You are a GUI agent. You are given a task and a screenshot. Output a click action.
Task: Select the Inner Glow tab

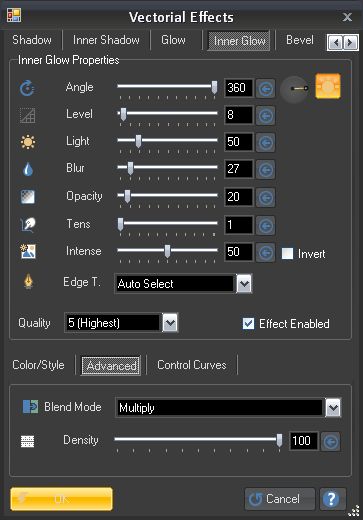(x=239, y=41)
